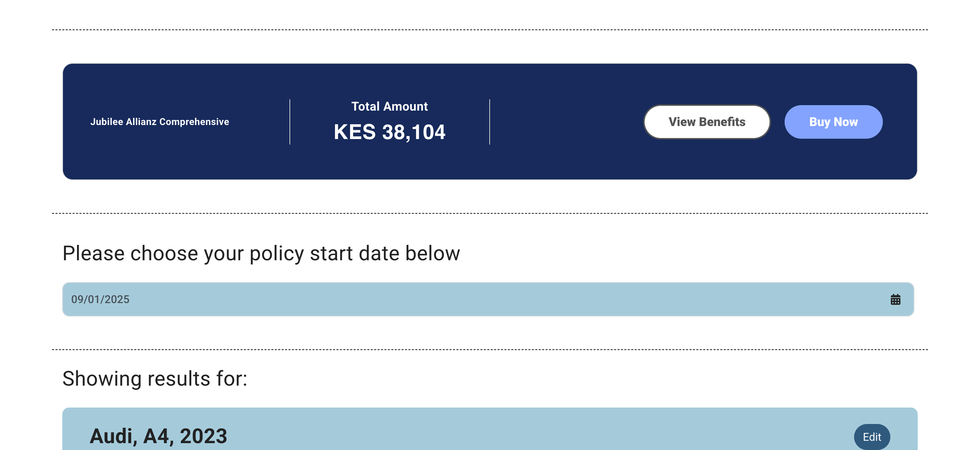The image size is (980, 450).
Task: Click the View Benefits button
Action: [x=707, y=122]
